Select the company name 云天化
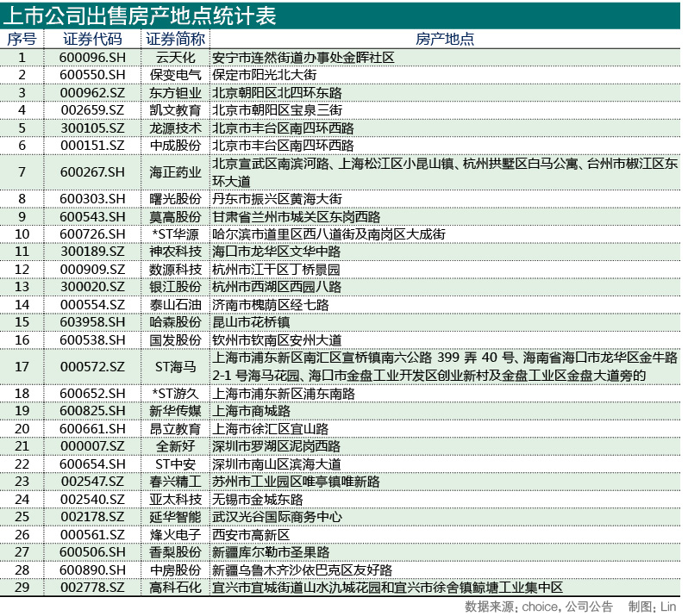The width and height of the screenshot is (688, 616). (x=176, y=58)
